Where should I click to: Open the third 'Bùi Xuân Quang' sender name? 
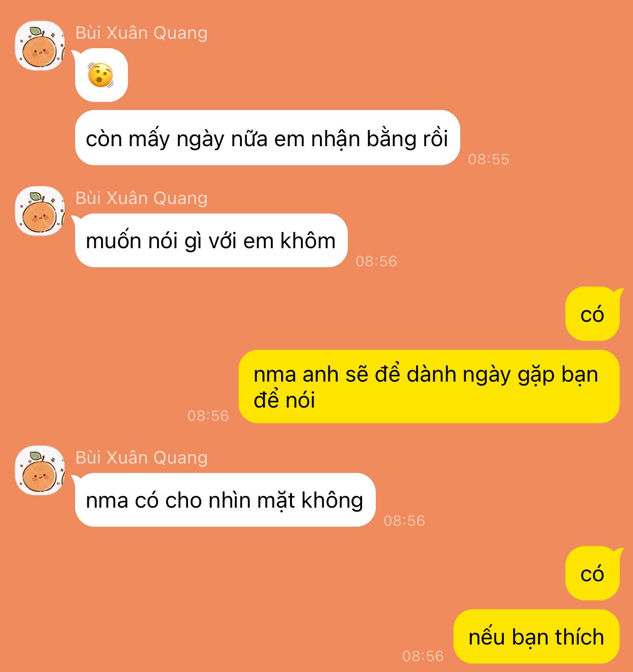pyautogui.click(x=141, y=458)
